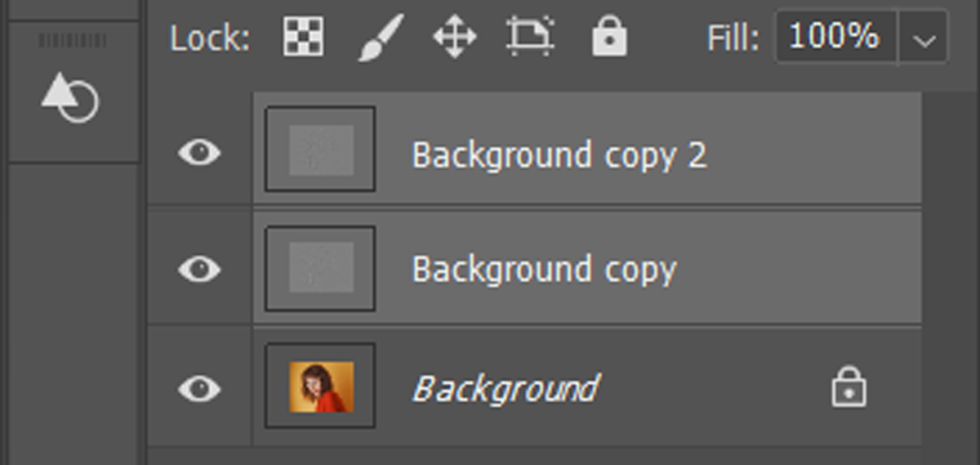Screen dimensions: 980x465
Task: Click the panel grip above the History icon
Action: tap(73, 41)
